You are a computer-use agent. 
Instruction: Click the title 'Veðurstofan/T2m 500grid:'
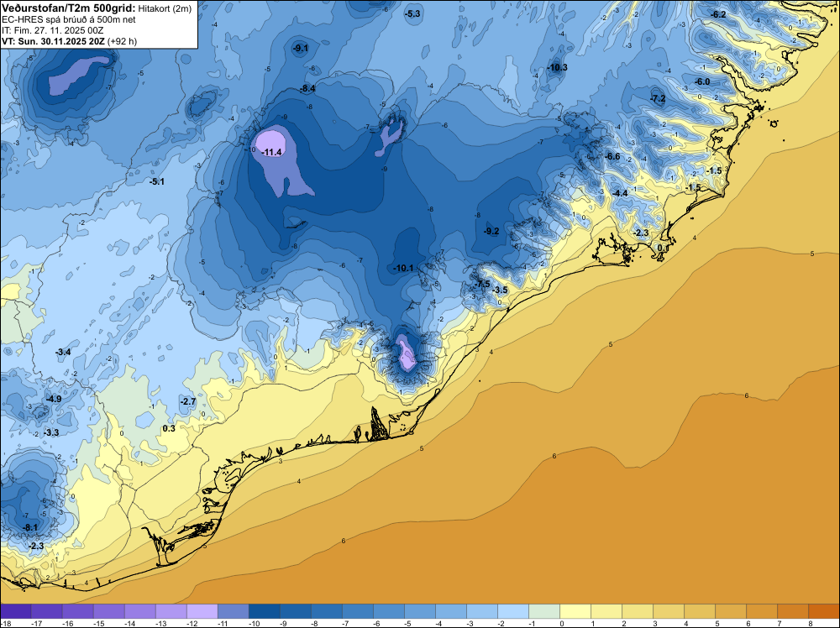click(68, 8)
